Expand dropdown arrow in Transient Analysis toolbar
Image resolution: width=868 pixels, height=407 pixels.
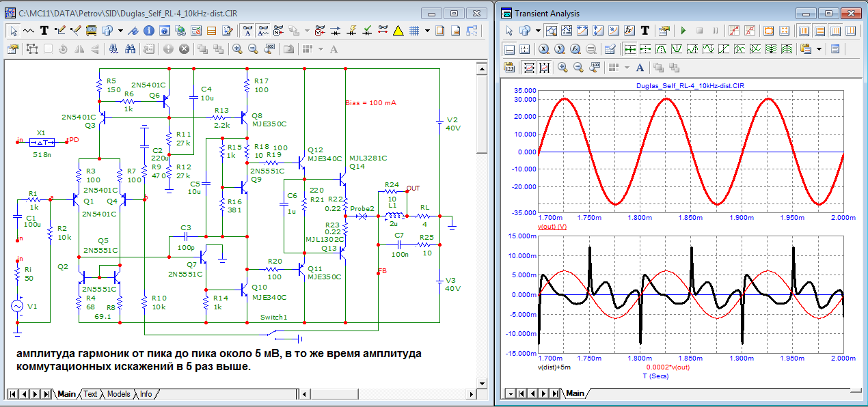pos(537,31)
